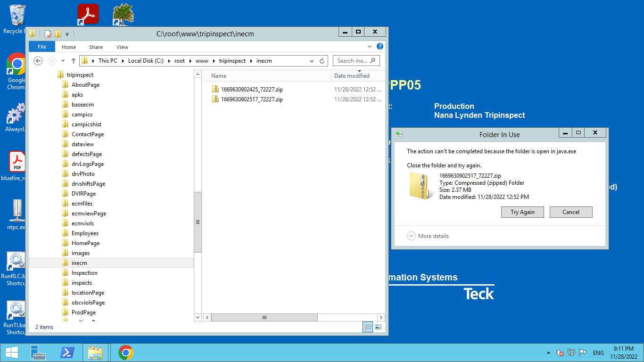
Task: Sort files by Date modified column
Action: point(358,75)
